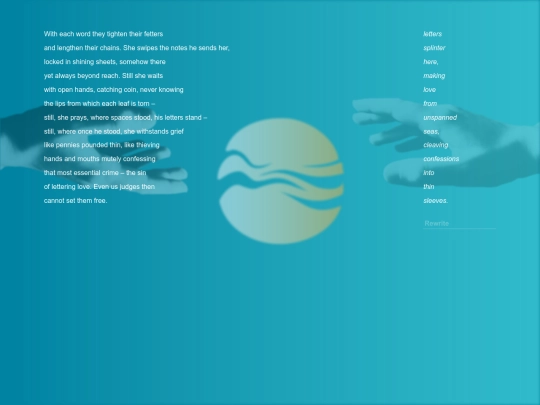
Task: Click 'hands and mouths mutely confessing'
Action: pos(100,159)
